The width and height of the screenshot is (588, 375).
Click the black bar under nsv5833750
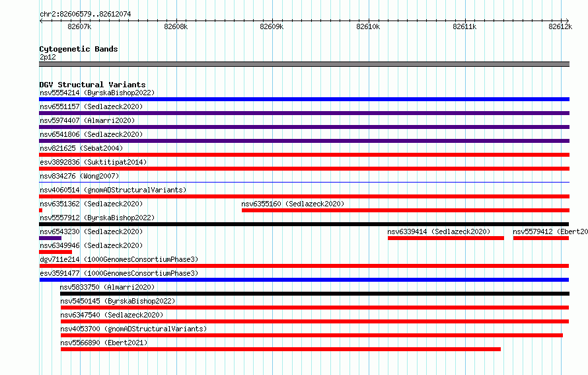314,294
